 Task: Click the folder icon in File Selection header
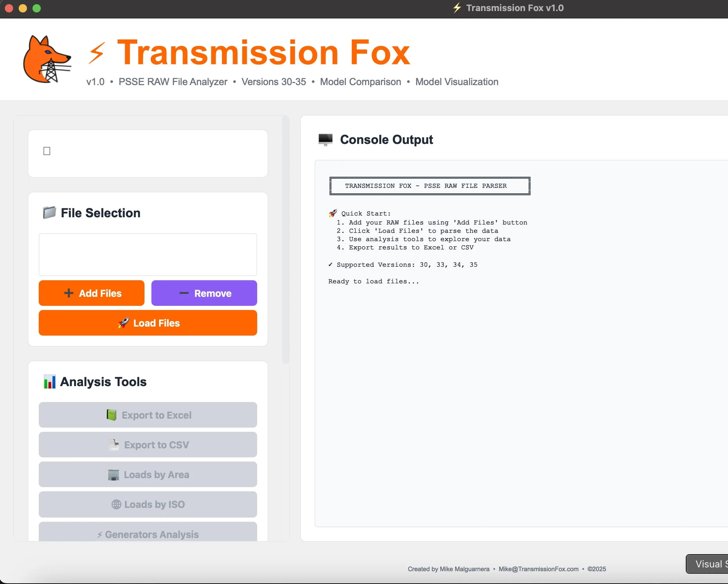point(49,212)
